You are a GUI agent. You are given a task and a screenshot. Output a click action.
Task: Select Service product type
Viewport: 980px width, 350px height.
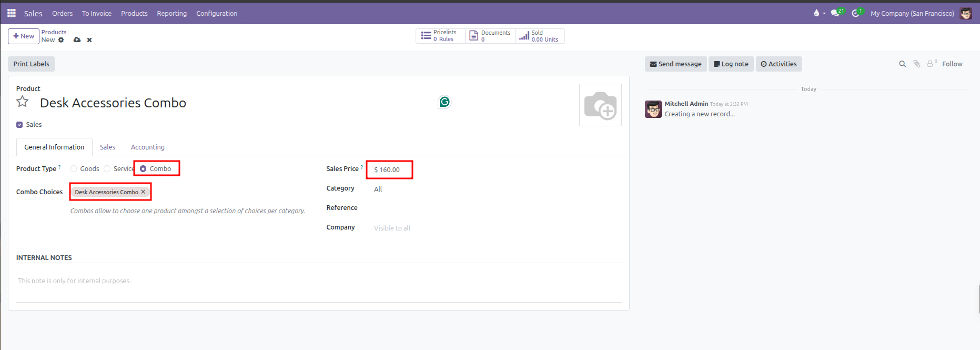tap(107, 169)
